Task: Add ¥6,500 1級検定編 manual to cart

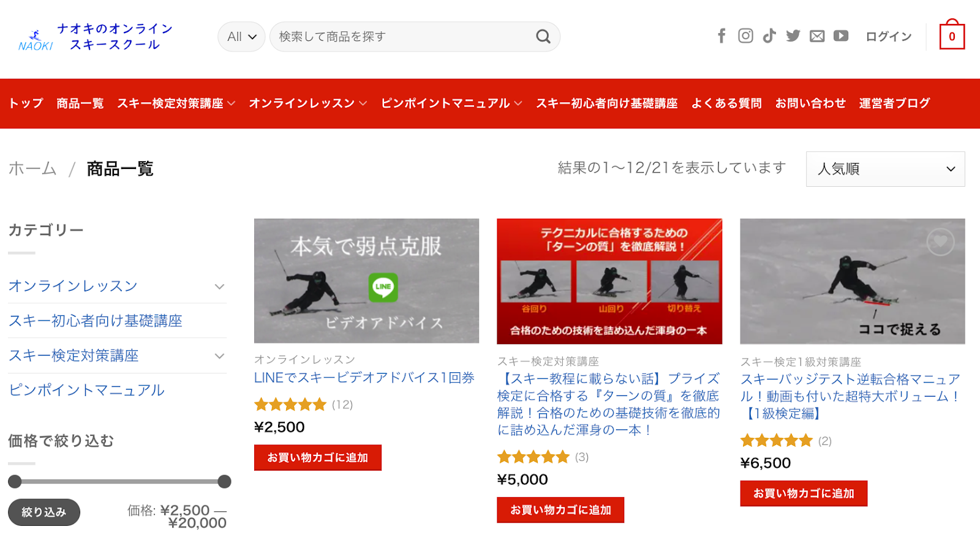Action: [804, 493]
